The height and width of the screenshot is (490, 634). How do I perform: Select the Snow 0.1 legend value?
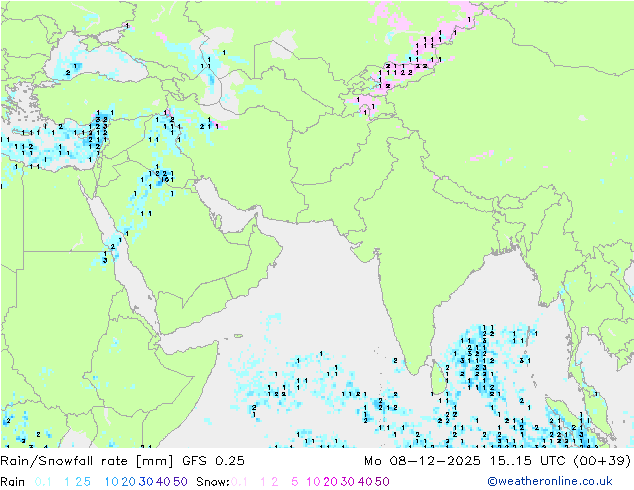[239, 482]
